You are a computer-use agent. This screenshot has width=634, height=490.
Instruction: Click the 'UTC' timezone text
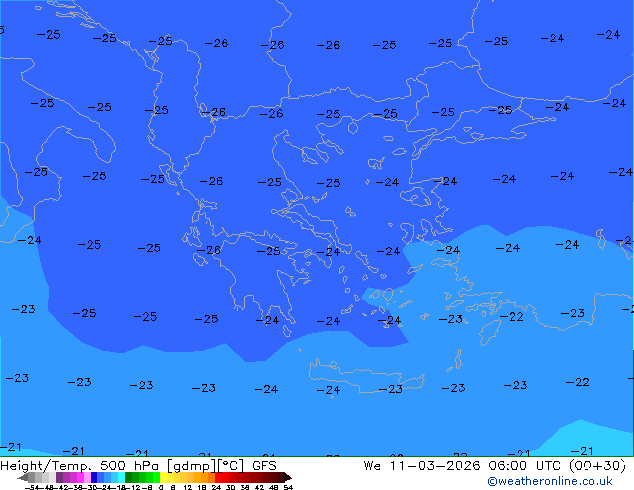548,466
